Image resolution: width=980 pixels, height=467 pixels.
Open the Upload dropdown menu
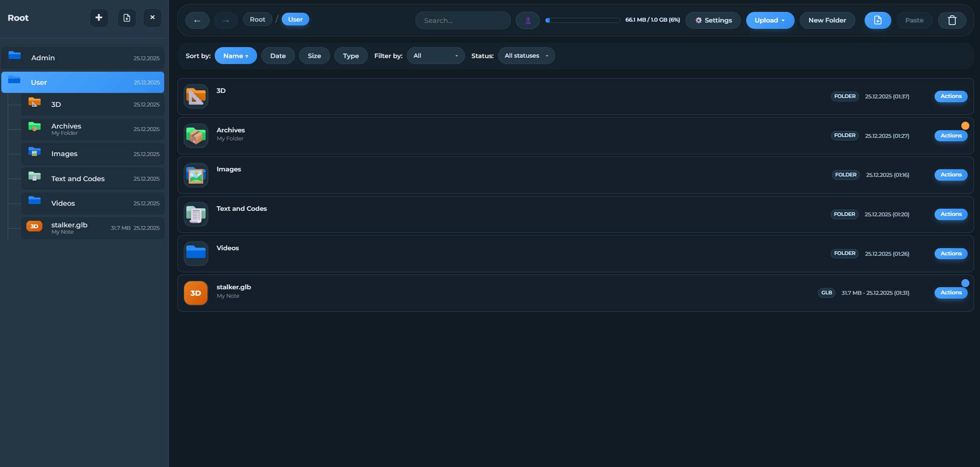click(770, 20)
